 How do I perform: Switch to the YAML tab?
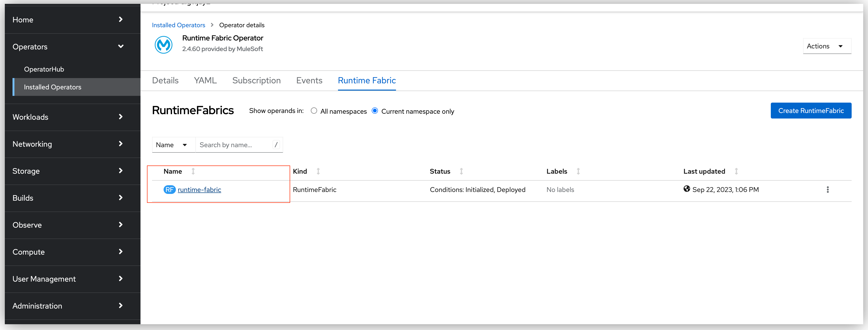(x=205, y=80)
